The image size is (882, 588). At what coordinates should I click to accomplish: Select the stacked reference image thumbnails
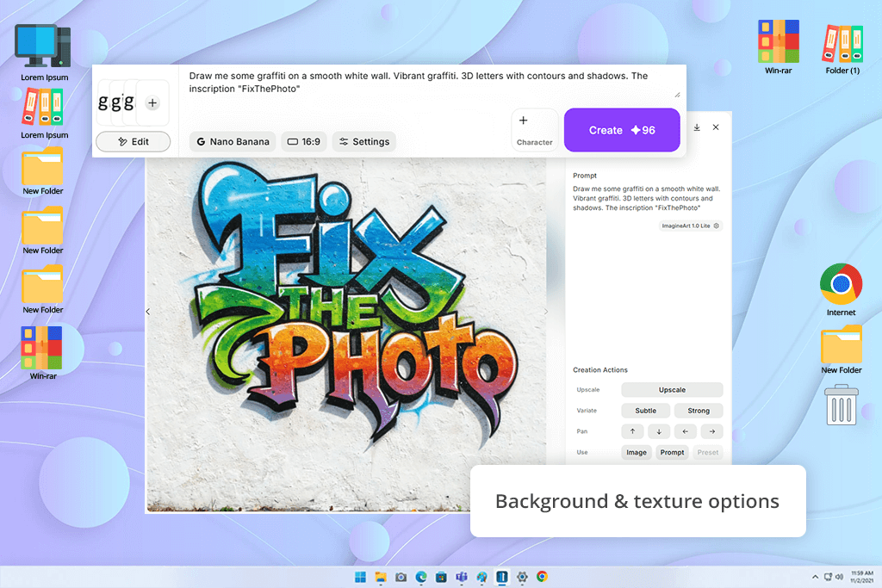(x=116, y=102)
